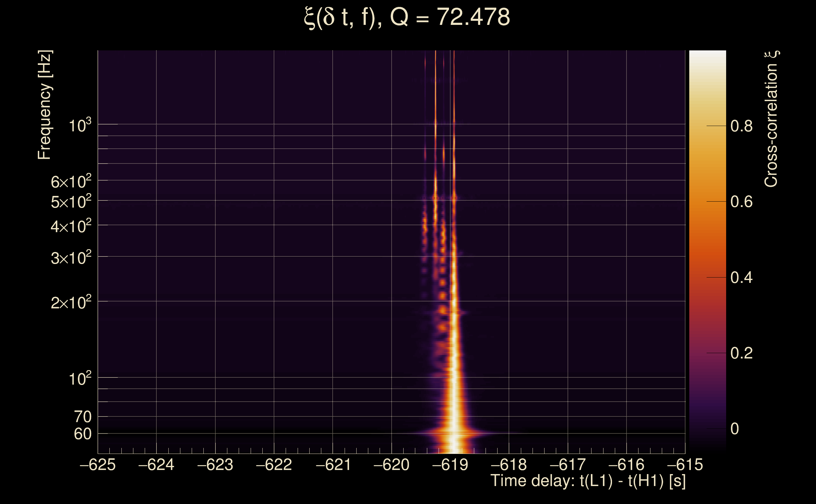Click the 6×10² frequency tick label
The image size is (816, 504).
71,182
